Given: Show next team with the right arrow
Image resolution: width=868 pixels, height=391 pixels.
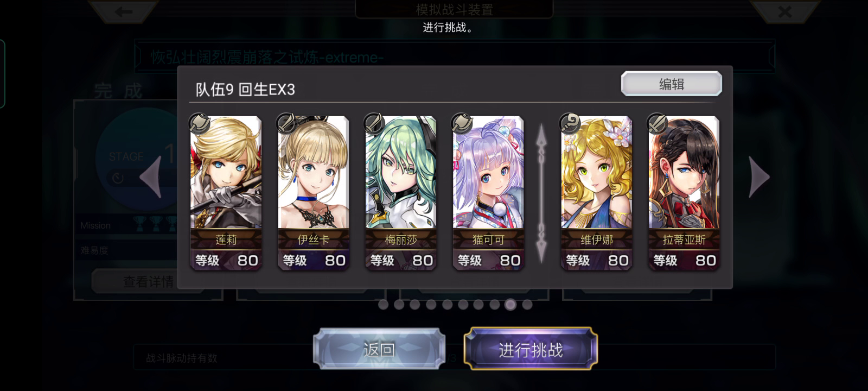Looking at the screenshot, I should coord(758,177).
